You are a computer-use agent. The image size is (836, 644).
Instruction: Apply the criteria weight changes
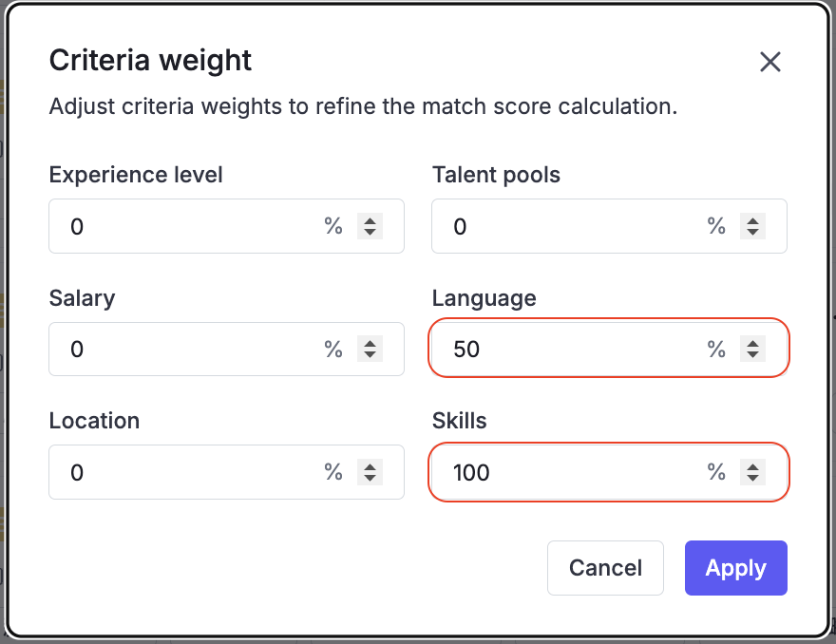(x=735, y=568)
